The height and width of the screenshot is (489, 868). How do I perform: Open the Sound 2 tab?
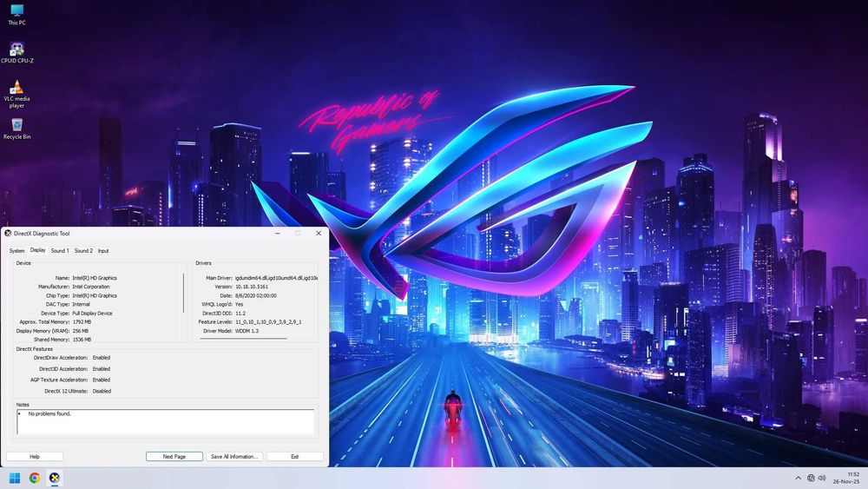(83, 251)
